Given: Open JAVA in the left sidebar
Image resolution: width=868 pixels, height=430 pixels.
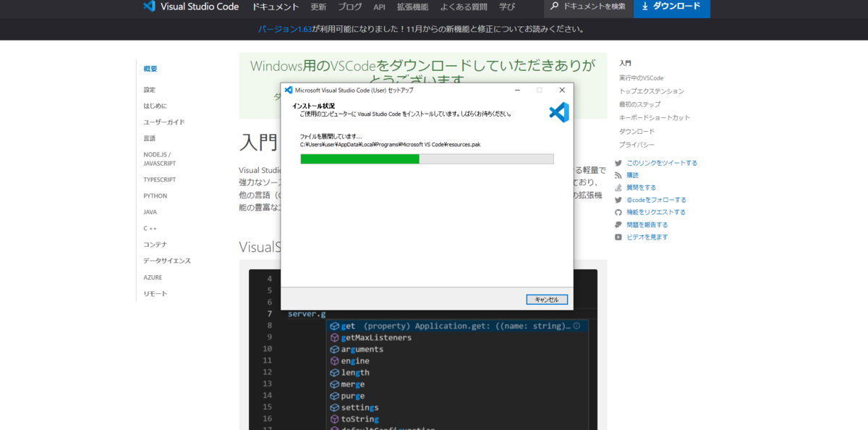Looking at the screenshot, I should (150, 212).
